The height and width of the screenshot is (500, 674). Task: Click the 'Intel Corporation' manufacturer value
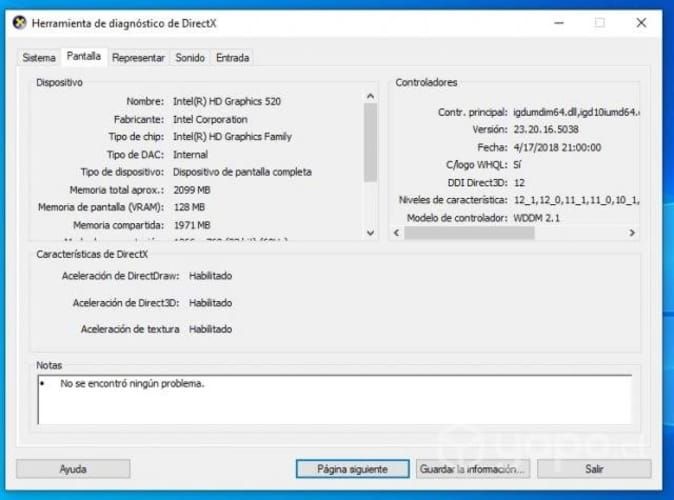tap(210, 120)
